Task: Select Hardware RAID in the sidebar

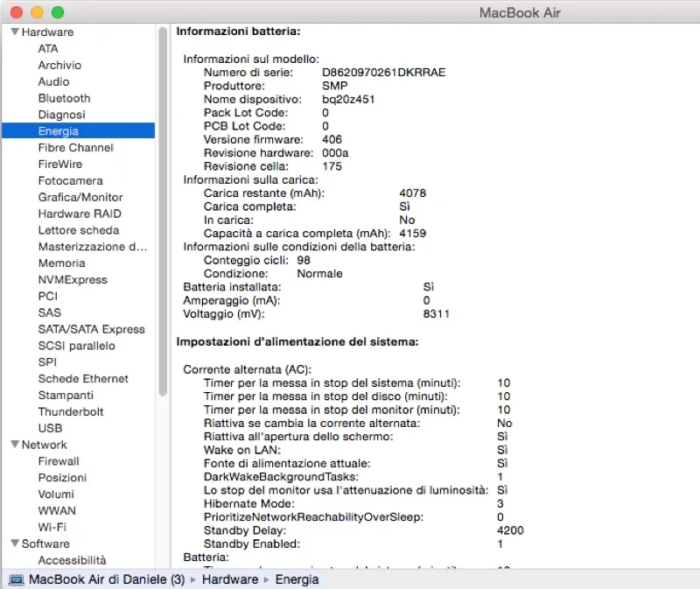Action: click(80, 214)
